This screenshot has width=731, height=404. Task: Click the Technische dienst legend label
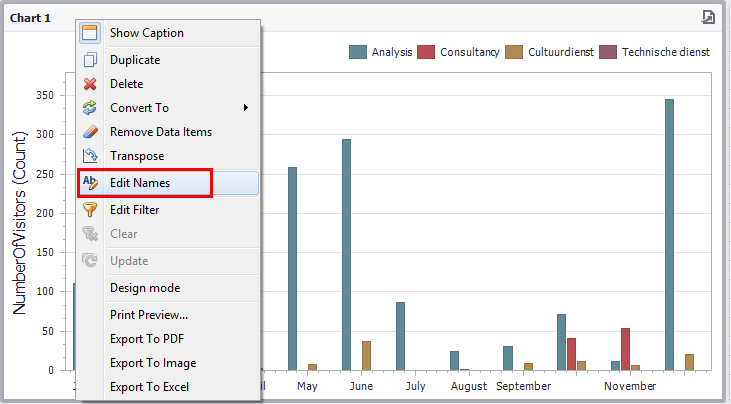pos(665,52)
